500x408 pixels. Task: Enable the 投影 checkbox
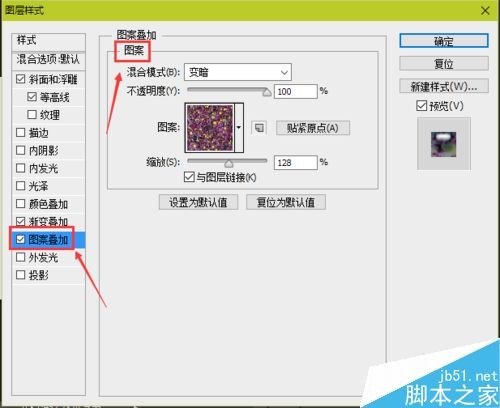tap(21, 275)
